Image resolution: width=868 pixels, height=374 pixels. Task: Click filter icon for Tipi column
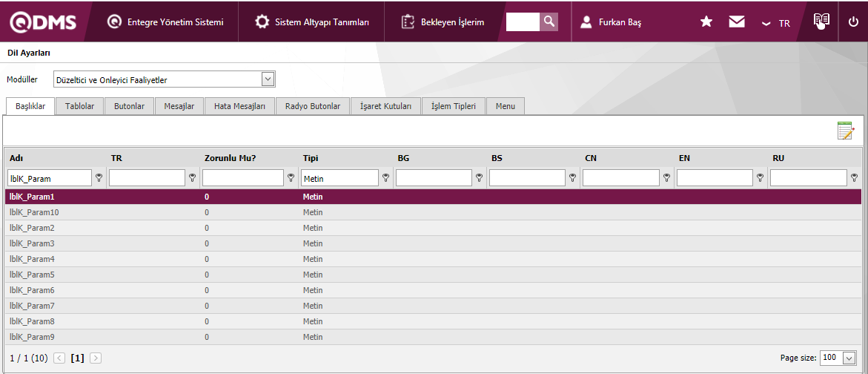tap(385, 178)
